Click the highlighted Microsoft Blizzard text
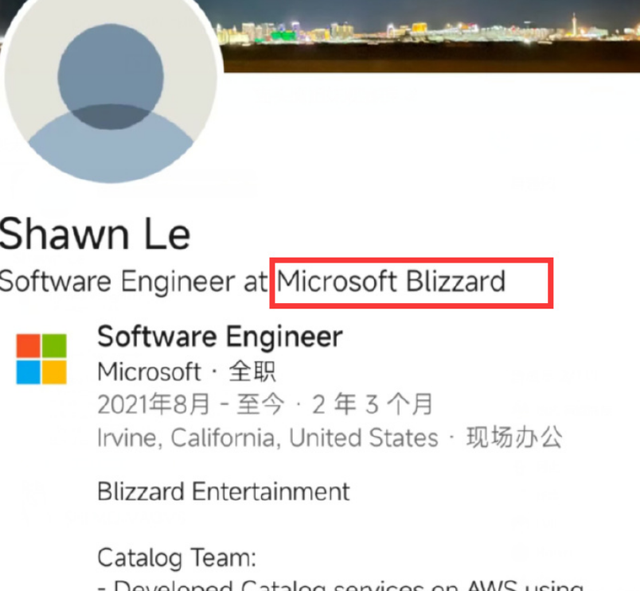This screenshot has height=591, width=640. coord(391,282)
